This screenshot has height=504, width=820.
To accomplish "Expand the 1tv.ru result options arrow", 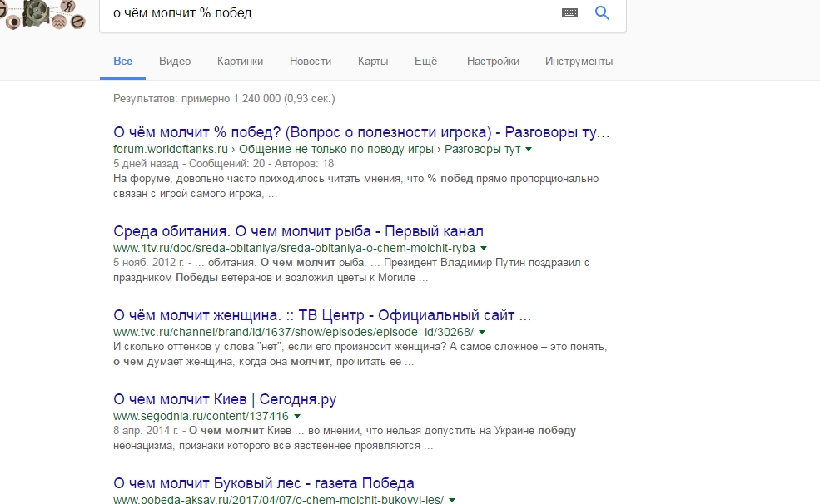I will click(484, 248).
